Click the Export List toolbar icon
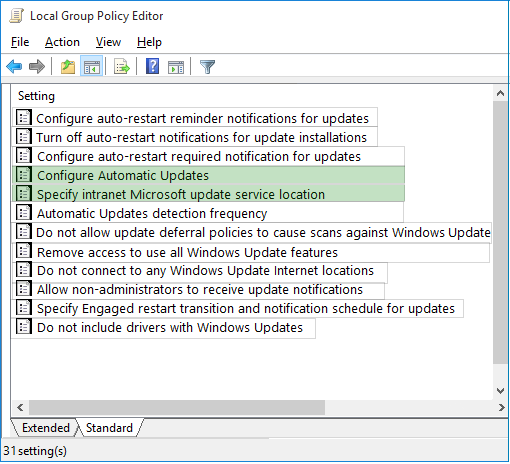 [122, 67]
